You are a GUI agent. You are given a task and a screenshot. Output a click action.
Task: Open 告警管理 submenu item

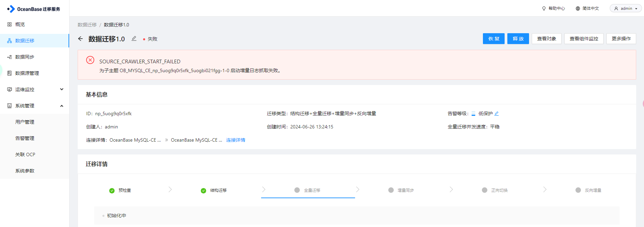click(25, 138)
